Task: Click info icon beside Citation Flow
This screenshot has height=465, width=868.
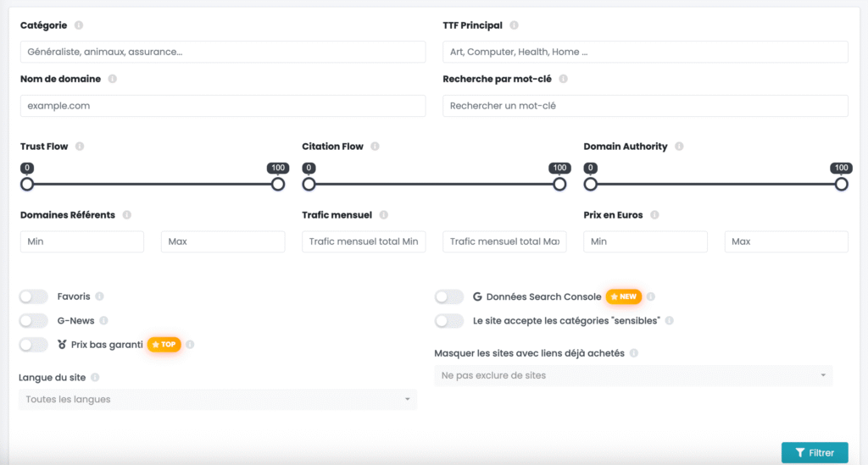Action: (x=375, y=147)
